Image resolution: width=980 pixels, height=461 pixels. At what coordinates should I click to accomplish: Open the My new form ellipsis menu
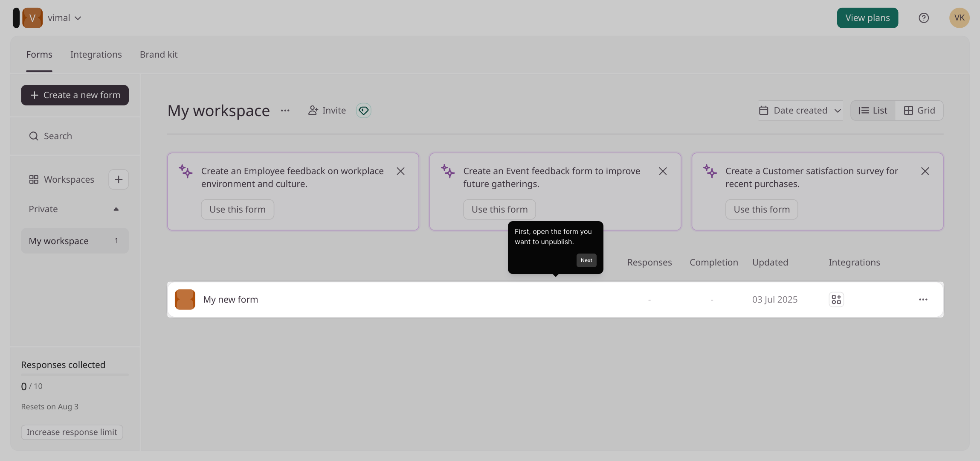coord(923,300)
